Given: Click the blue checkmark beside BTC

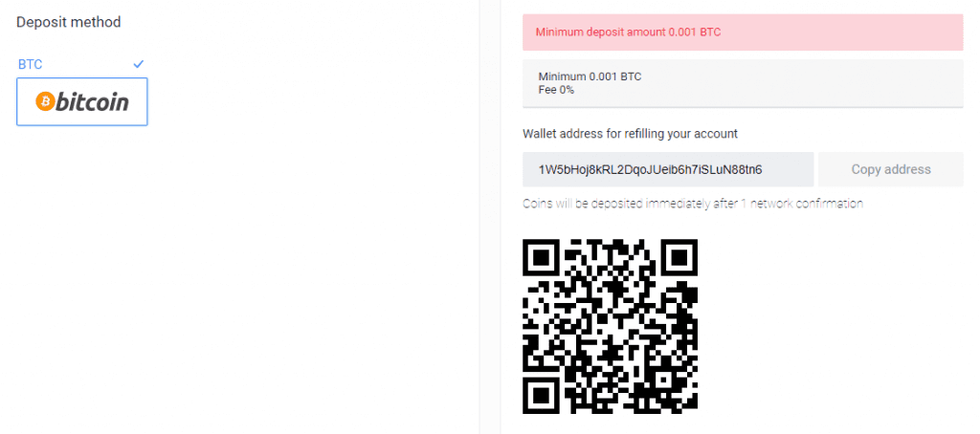Looking at the screenshot, I should 139,64.
